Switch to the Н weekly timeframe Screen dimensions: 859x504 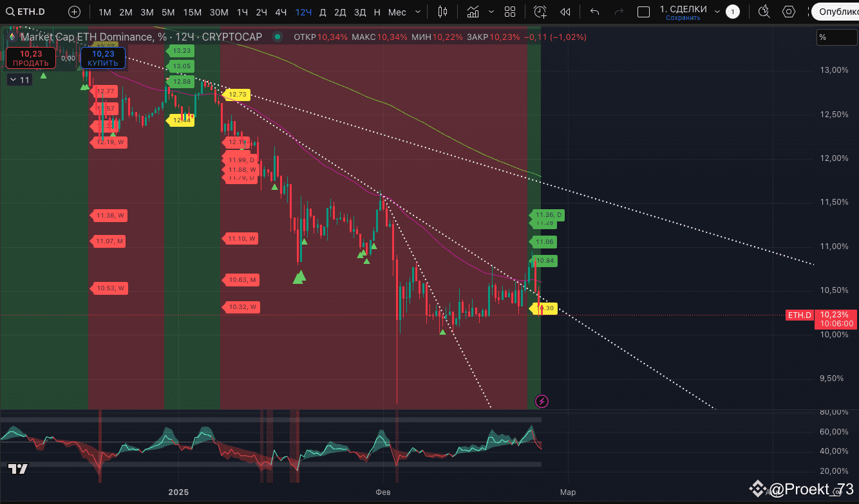377,12
